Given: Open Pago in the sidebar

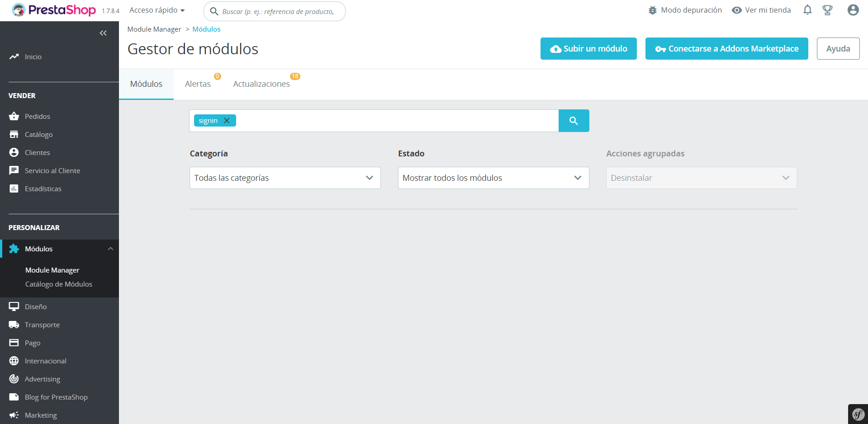Looking at the screenshot, I should tap(33, 343).
